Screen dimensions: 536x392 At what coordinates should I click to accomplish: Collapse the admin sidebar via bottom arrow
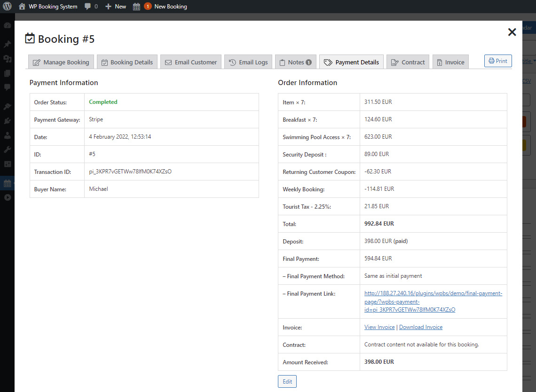pyautogui.click(x=8, y=197)
